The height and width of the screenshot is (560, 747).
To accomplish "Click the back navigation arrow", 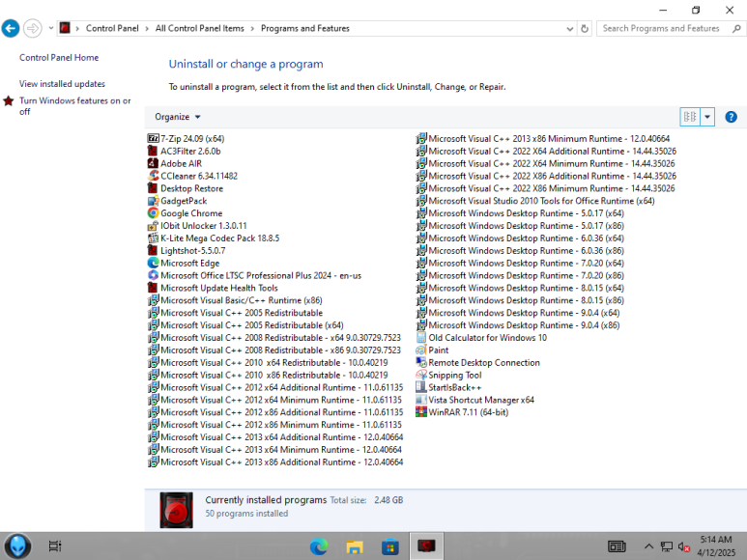I will pyautogui.click(x=11, y=29).
